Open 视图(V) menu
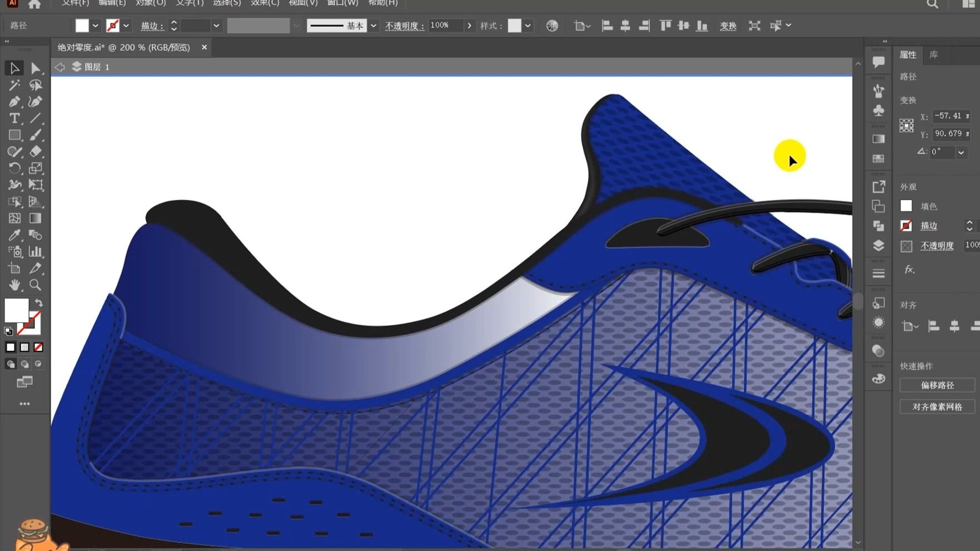The image size is (980, 551). [303, 3]
